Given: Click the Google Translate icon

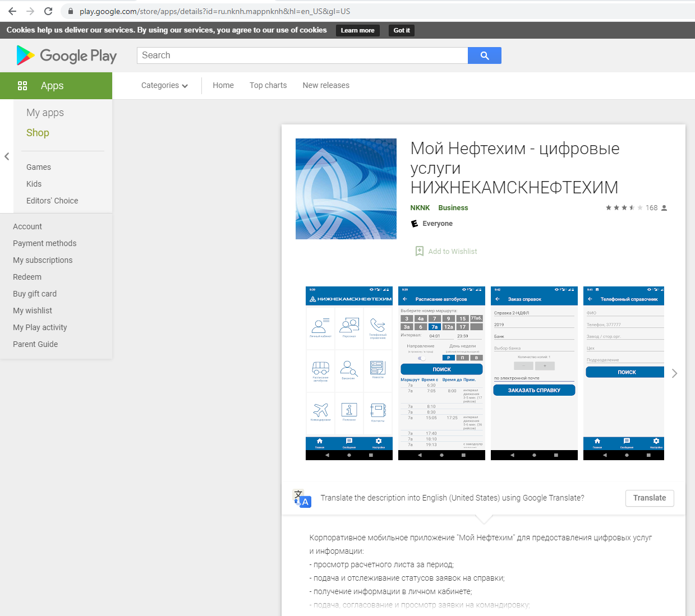Looking at the screenshot, I should point(302,498).
